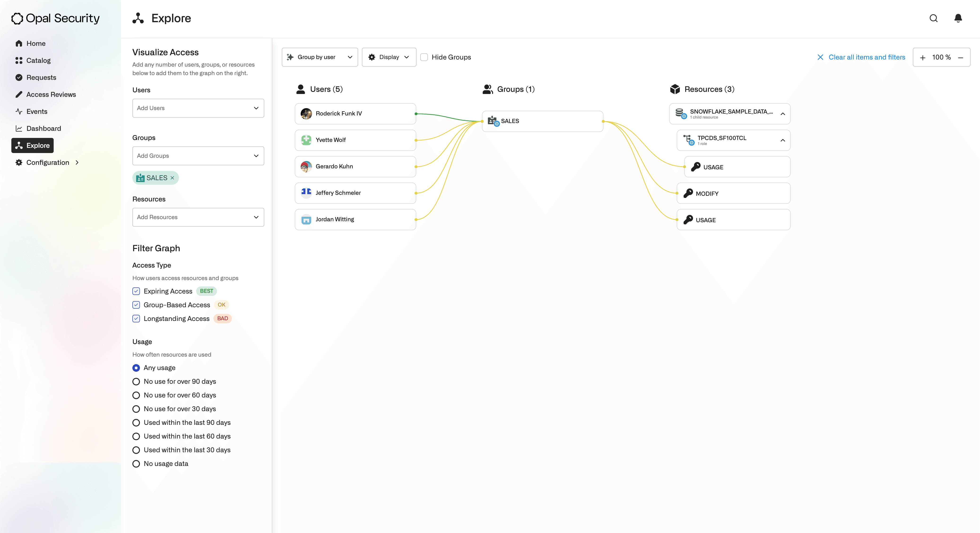Click the search magnifier icon
Screen dimensions: 980x533
tap(933, 18)
